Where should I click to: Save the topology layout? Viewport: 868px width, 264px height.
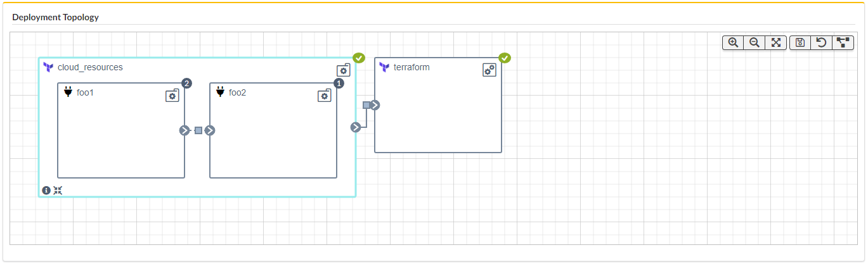pos(800,42)
